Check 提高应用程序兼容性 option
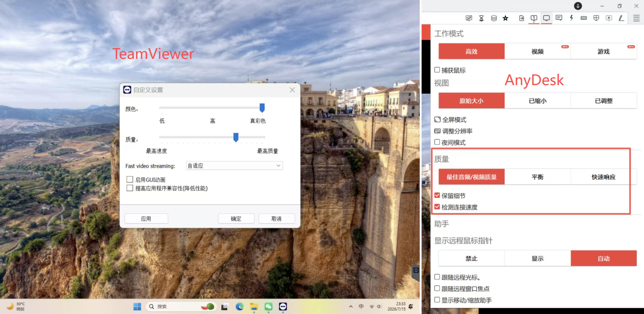 (130, 188)
